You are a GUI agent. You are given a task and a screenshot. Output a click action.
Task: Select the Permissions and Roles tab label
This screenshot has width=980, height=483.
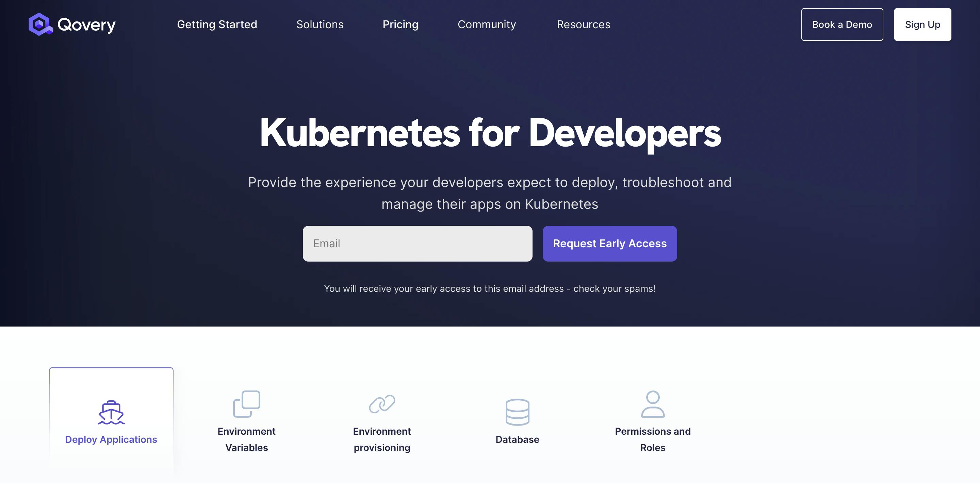coord(652,439)
